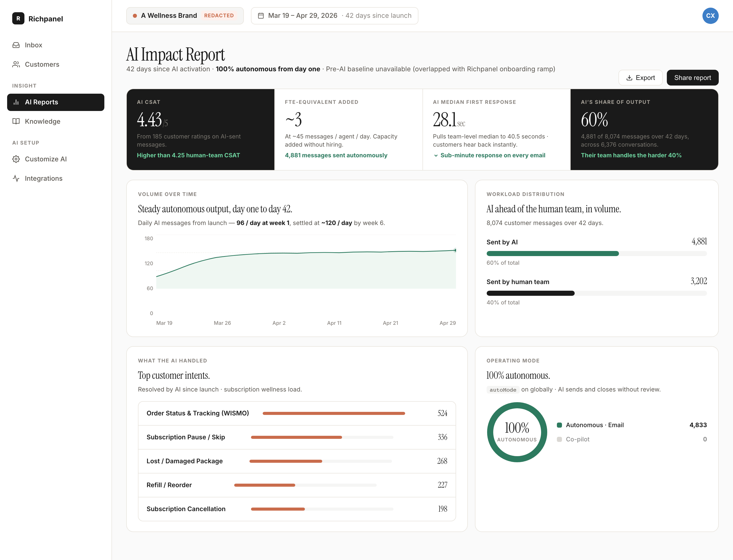Viewport: 733px width, 560px height.
Task: Click the chevron beside Sub-minute response
Action: 436,155
